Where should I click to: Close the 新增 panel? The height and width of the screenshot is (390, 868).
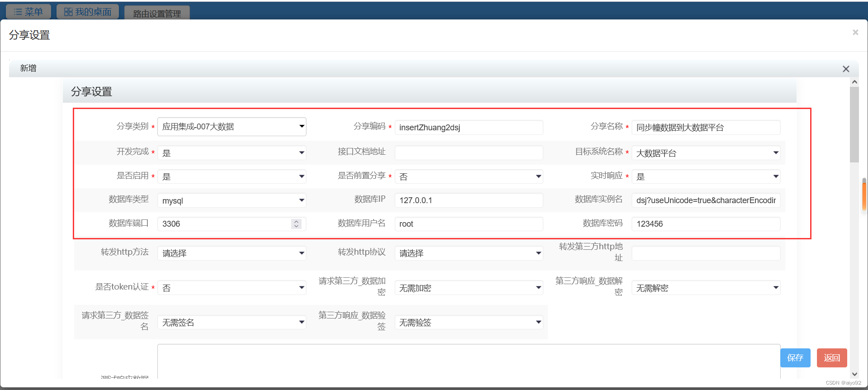846,69
